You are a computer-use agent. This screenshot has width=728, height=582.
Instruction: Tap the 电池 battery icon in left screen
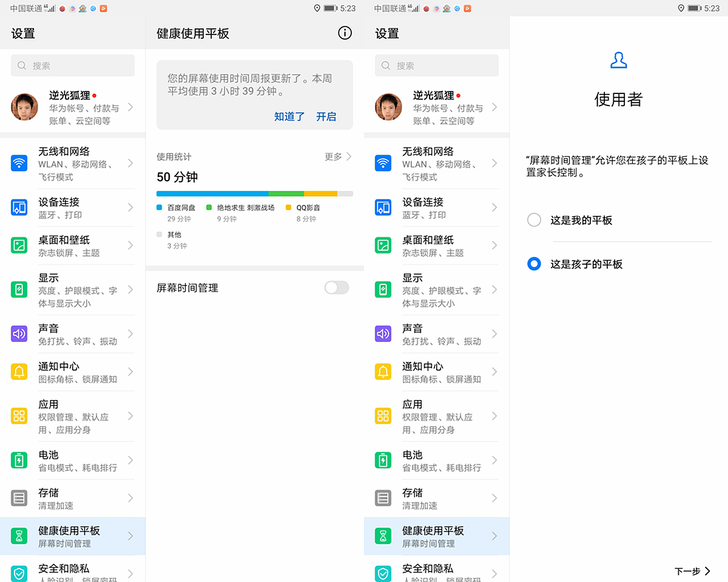coord(19,460)
